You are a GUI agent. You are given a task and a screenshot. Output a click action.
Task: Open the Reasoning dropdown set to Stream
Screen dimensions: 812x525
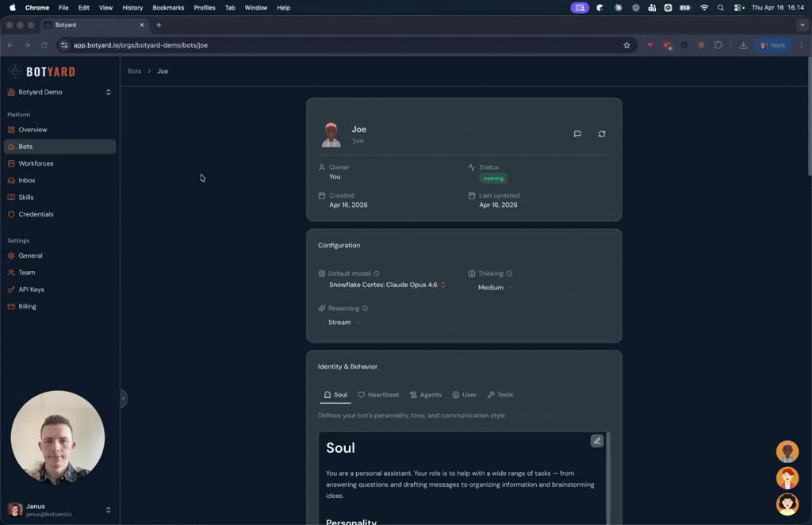click(x=343, y=322)
